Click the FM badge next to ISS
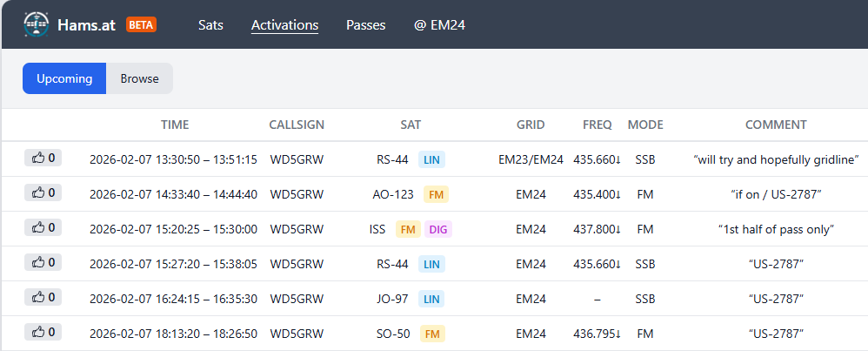 coord(408,230)
